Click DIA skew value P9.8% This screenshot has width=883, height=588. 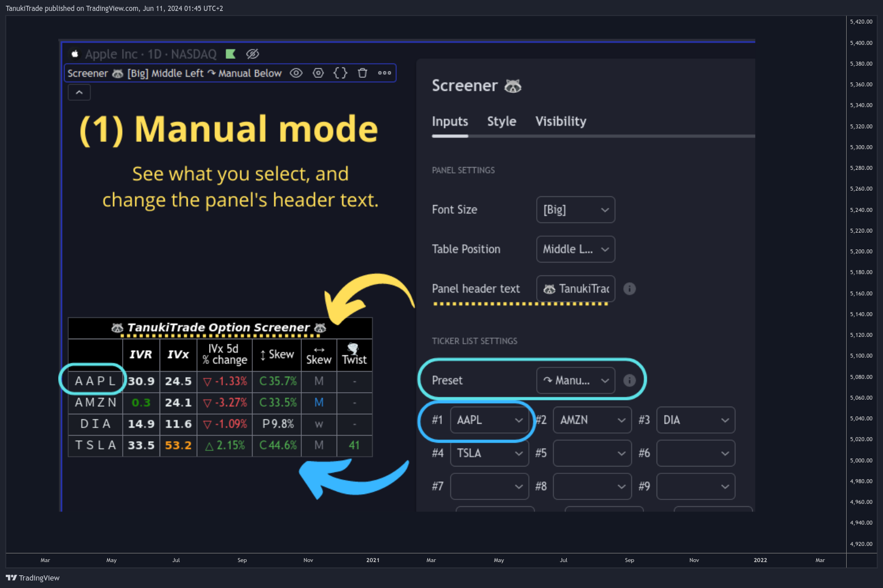click(x=278, y=424)
